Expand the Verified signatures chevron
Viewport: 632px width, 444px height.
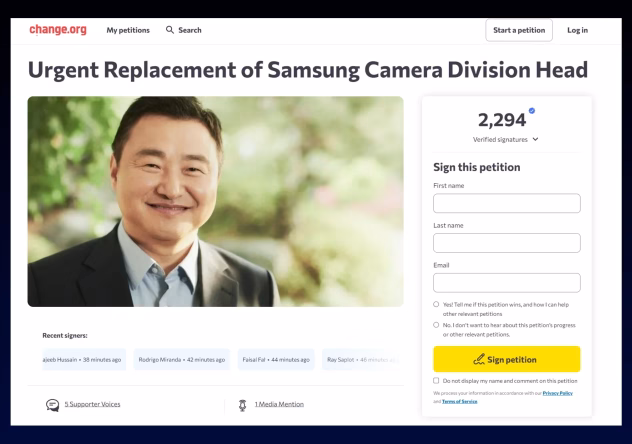coord(535,139)
